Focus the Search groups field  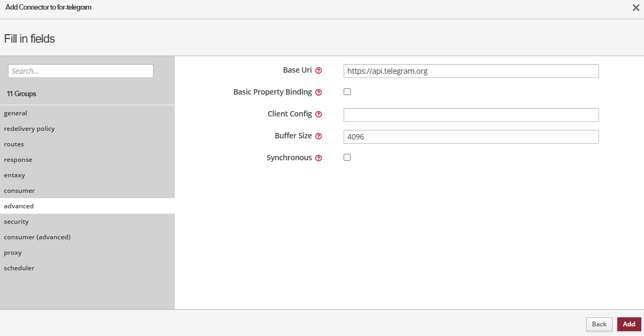click(x=81, y=71)
